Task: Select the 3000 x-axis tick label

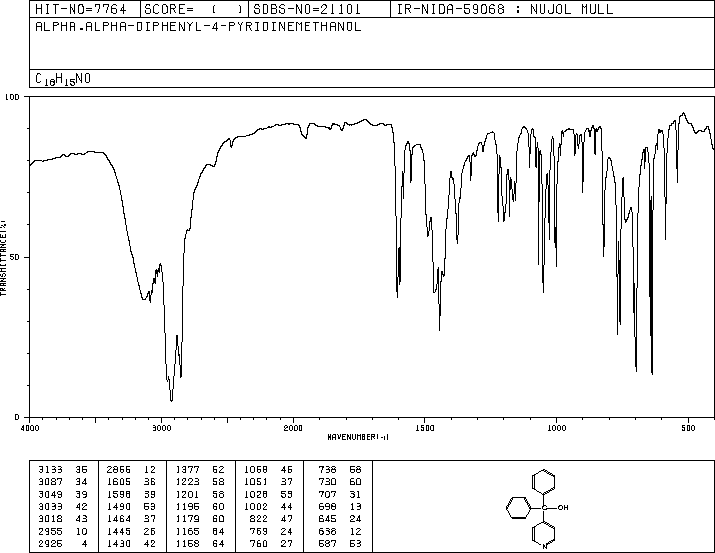Action: [161, 428]
